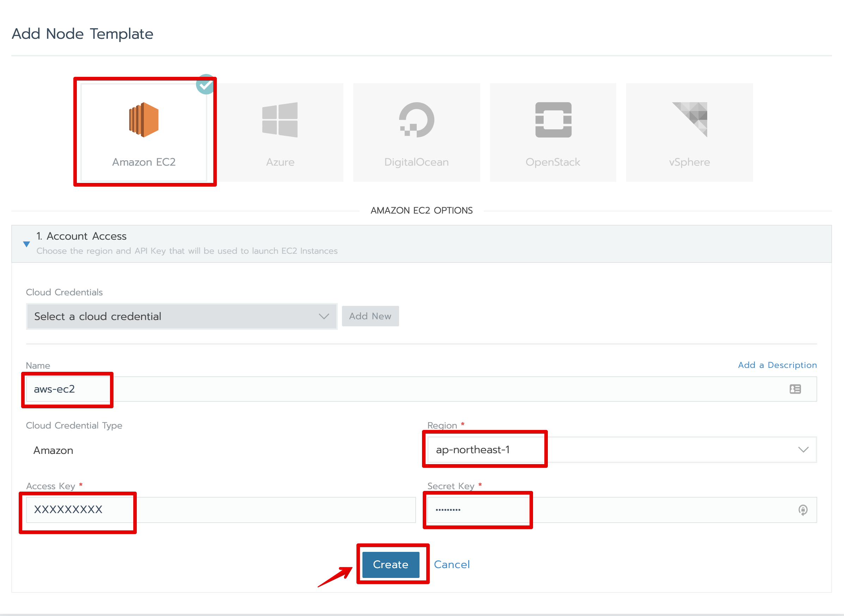Viewport: 844px width, 616px height.
Task: Expand the Region dropdown chevron
Action: [x=803, y=450]
